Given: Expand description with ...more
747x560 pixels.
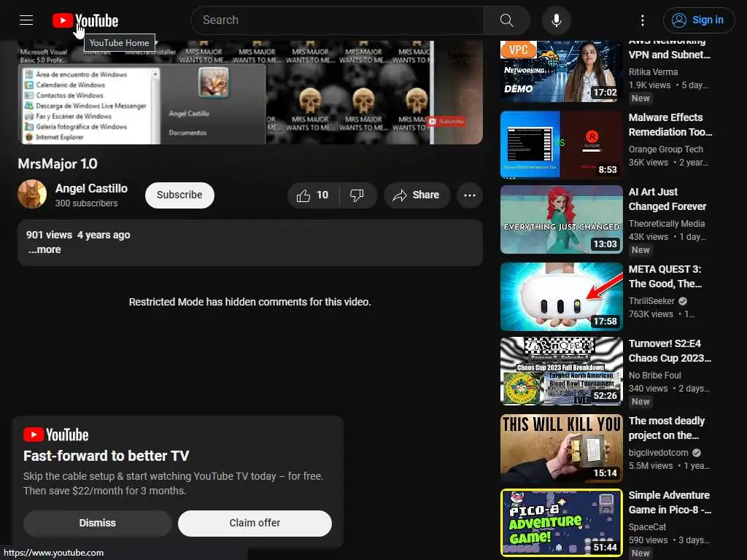Looking at the screenshot, I should tap(44, 249).
